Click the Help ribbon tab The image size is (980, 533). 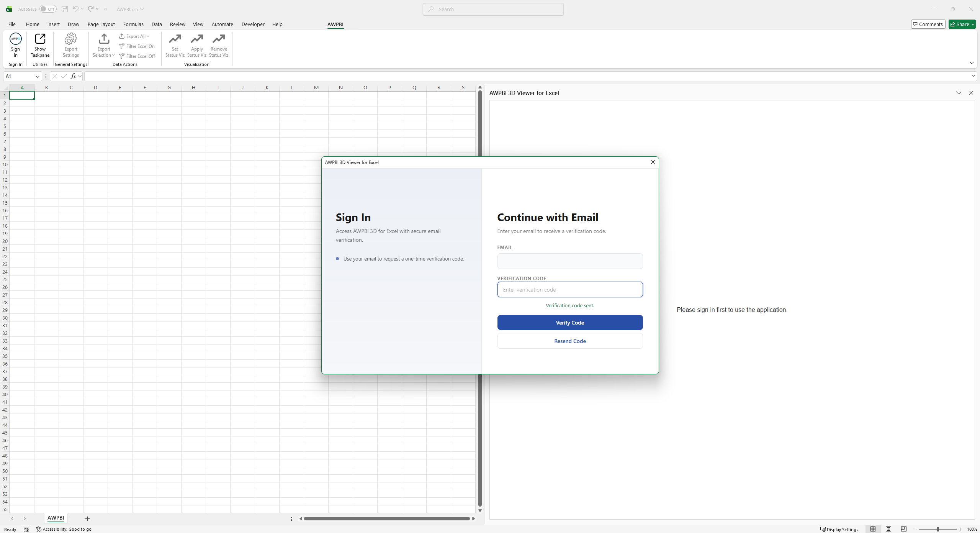(277, 24)
